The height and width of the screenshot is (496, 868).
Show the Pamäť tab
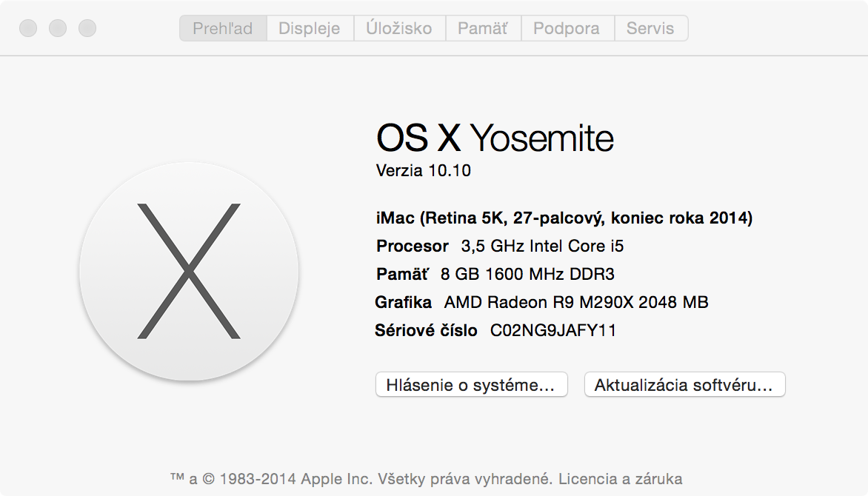(x=483, y=29)
